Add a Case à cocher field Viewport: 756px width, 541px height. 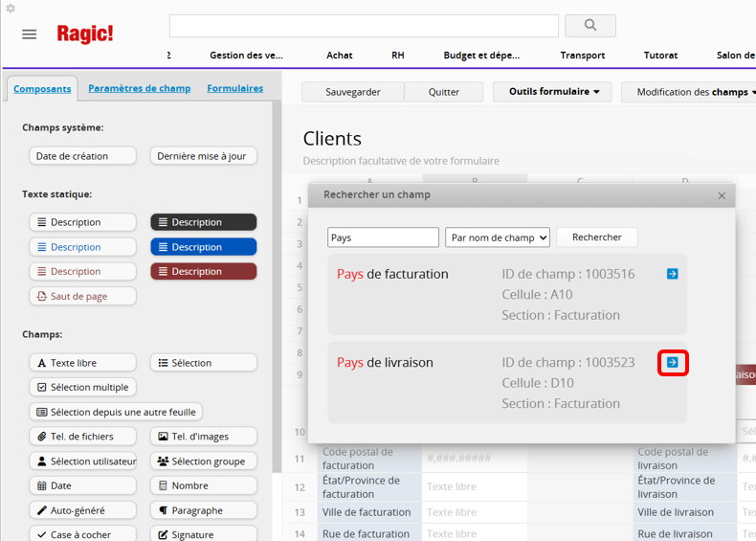(x=82, y=534)
